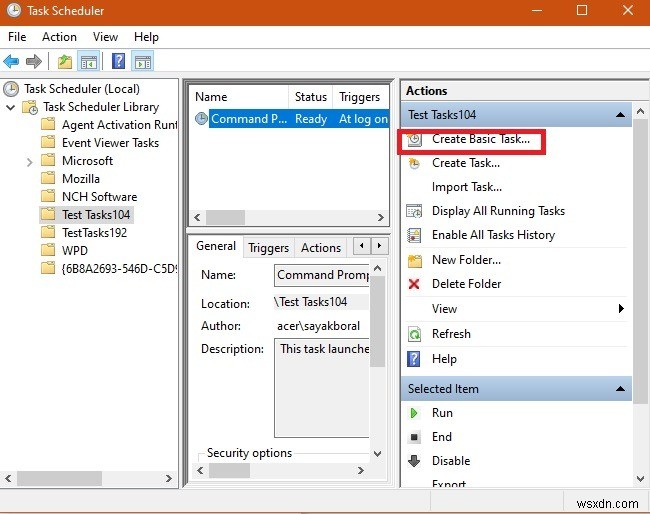650x514 pixels.
Task: Click the Display All Running Tasks icon
Action: tap(414, 211)
